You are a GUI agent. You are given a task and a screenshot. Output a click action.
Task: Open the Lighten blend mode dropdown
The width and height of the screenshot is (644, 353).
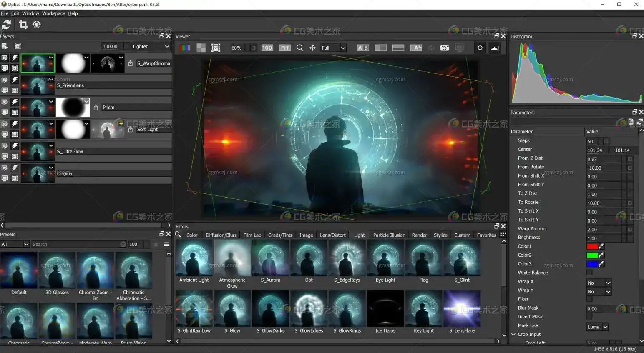click(150, 46)
